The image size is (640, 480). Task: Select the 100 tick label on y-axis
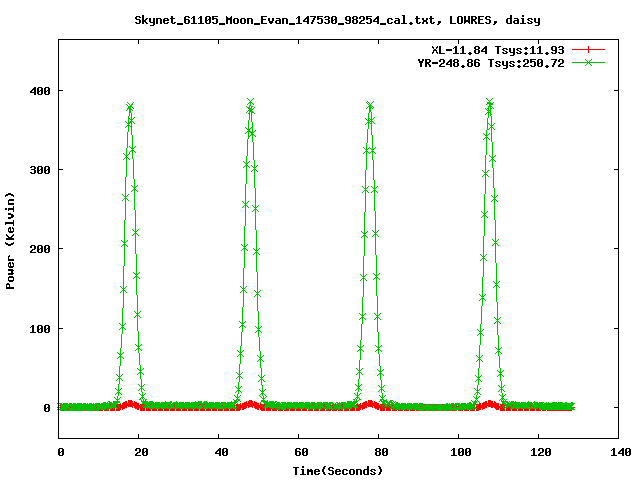click(40, 328)
